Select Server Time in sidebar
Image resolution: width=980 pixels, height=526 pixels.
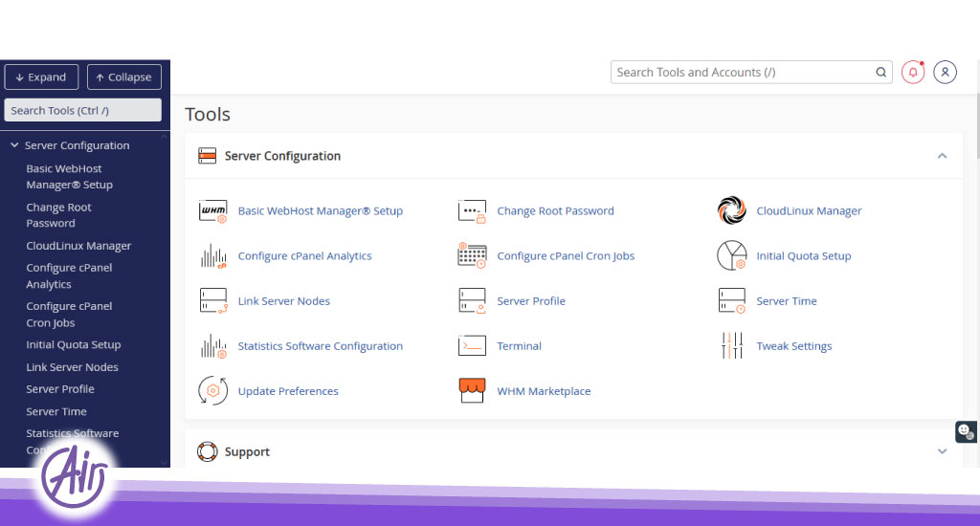pyautogui.click(x=56, y=411)
